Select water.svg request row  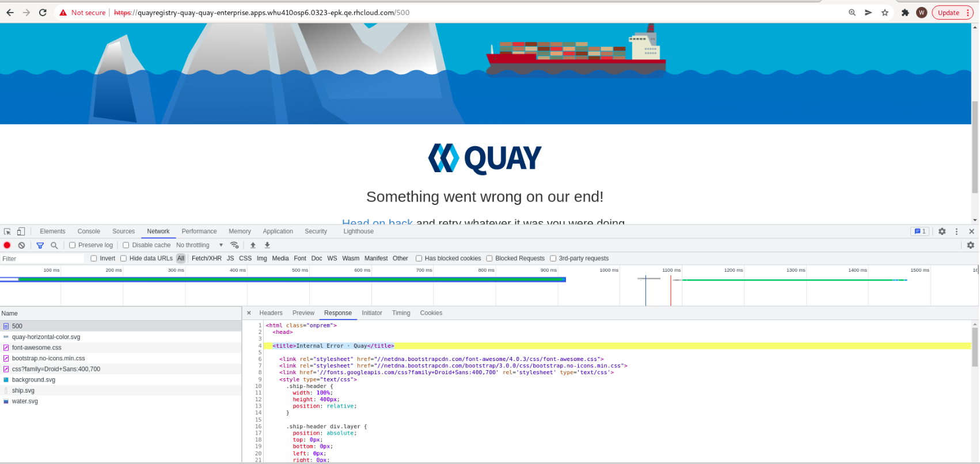click(121, 401)
